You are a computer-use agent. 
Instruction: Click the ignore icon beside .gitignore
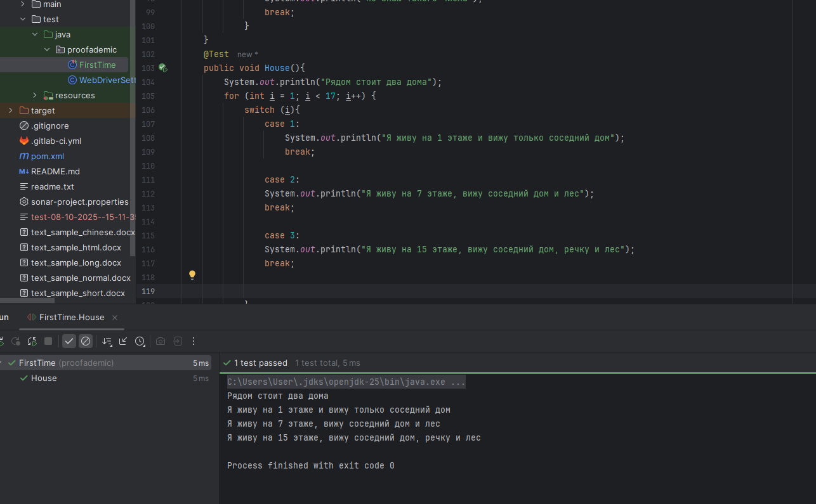(x=24, y=126)
